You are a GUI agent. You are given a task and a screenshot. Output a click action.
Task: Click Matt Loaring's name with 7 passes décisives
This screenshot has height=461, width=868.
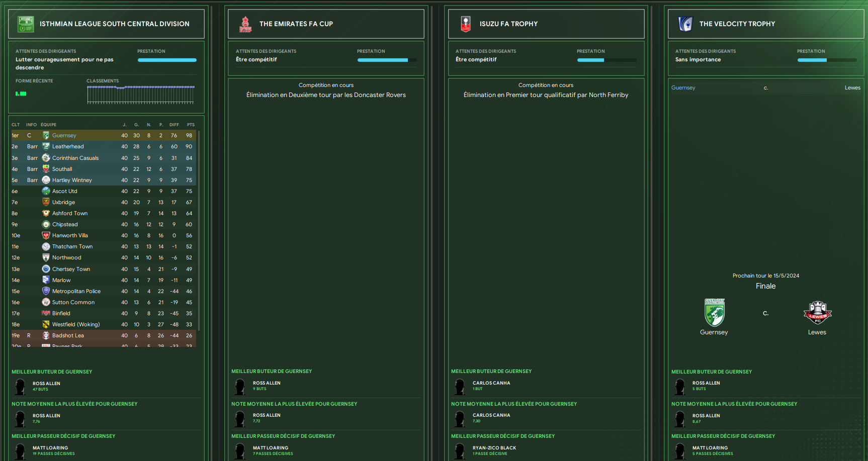271,448
